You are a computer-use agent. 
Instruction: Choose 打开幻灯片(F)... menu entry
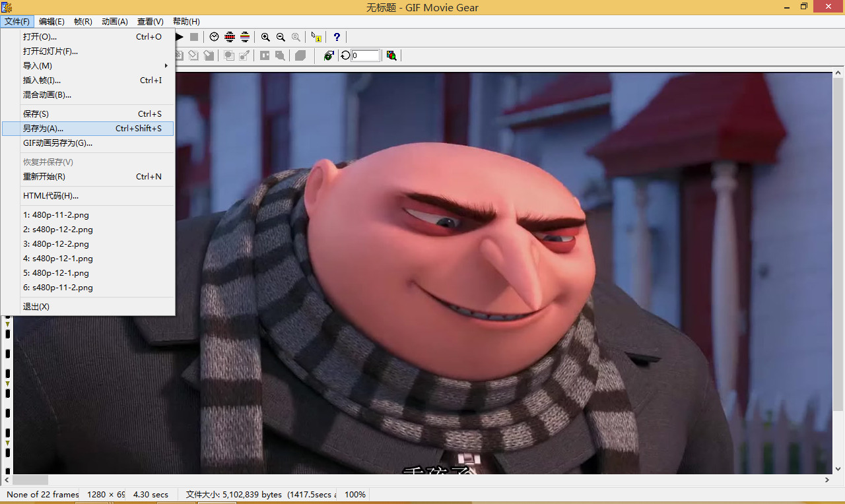(x=88, y=51)
